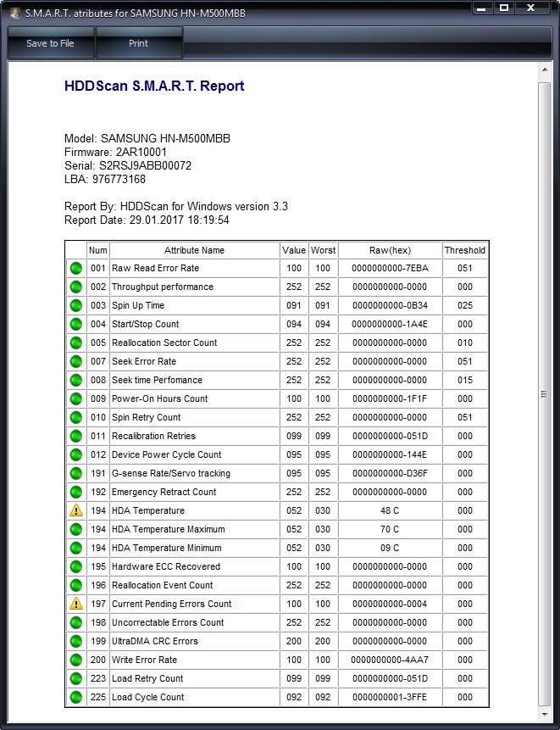Click raw value 0000000000-D36F
The height and width of the screenshot is (730, 560).
pyautogui.click(x=390, y=473)
